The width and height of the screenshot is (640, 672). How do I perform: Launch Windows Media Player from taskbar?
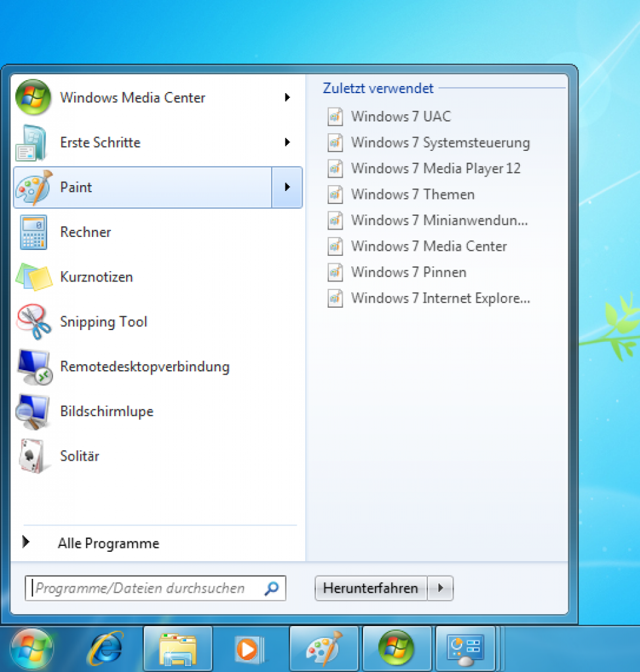(250, 649)
